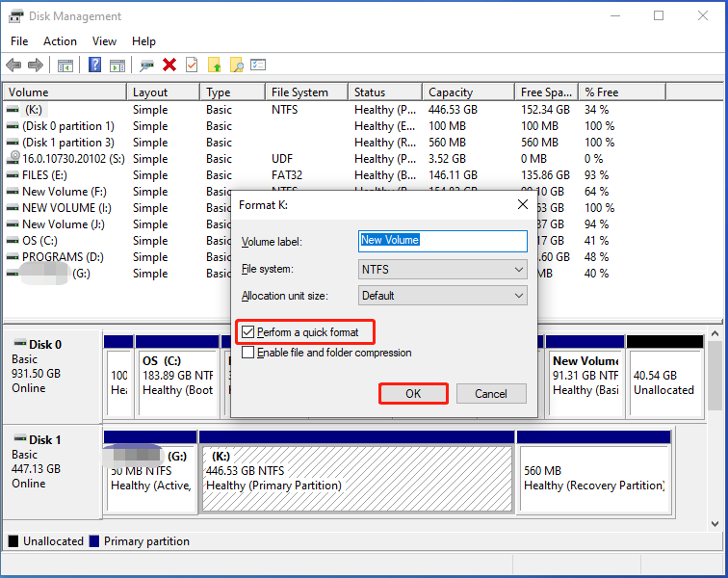
Task: Tick Enable file and folder compression
Action: [x=248, y=353]
